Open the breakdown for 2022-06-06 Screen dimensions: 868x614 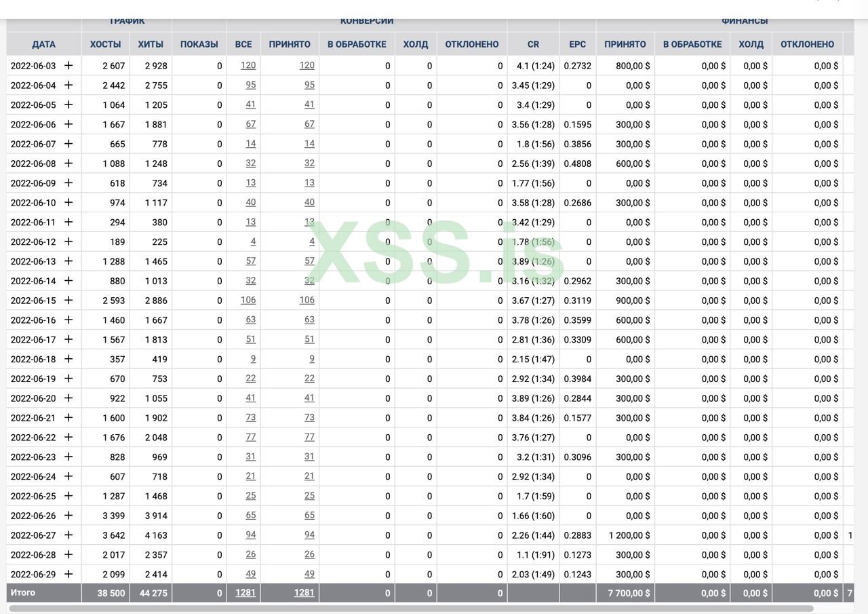68,124
